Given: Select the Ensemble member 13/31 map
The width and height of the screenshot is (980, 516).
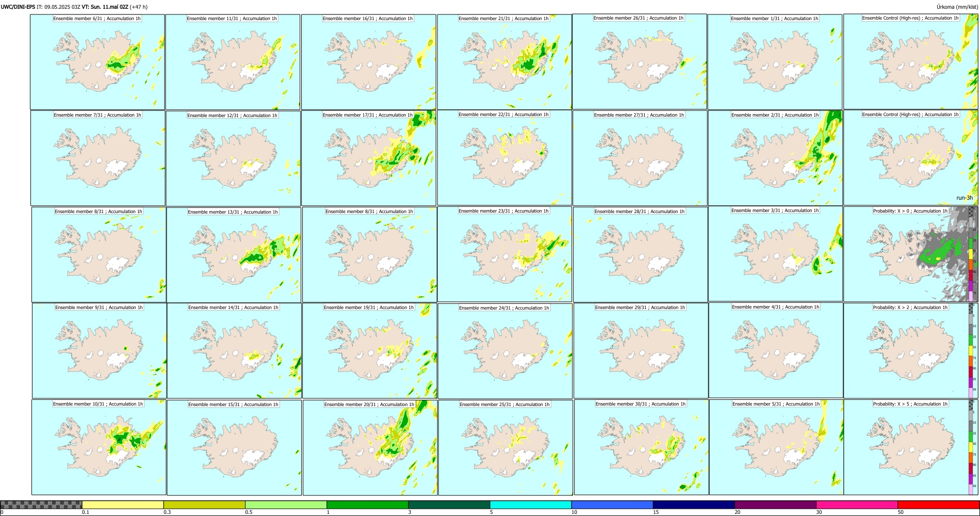Looking at the screenshot, I should coord(234,255).
